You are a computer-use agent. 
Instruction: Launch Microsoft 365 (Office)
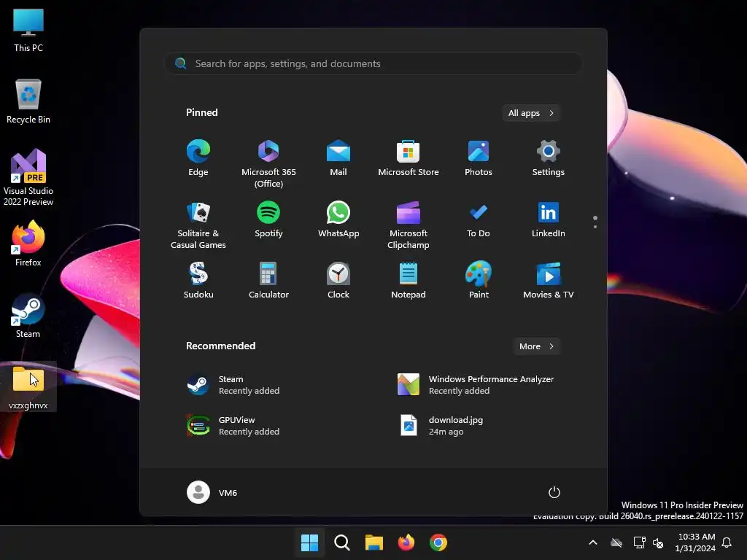tap(268, 164)
